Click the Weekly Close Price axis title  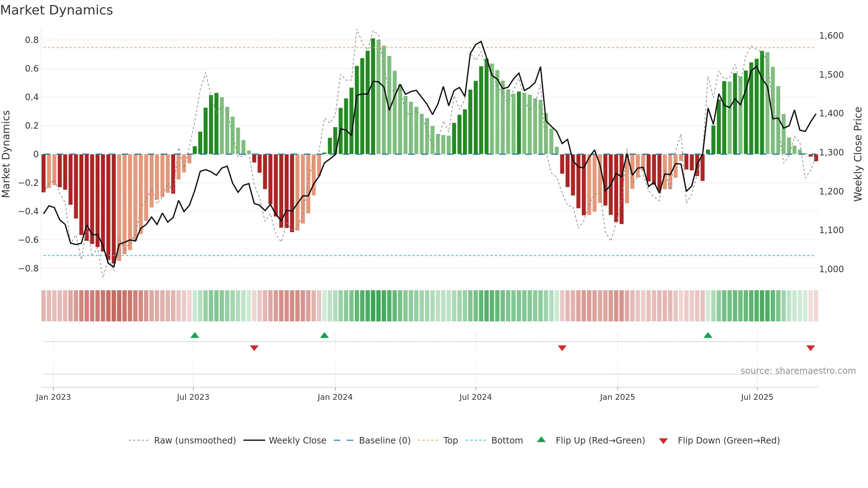(858, 154)
